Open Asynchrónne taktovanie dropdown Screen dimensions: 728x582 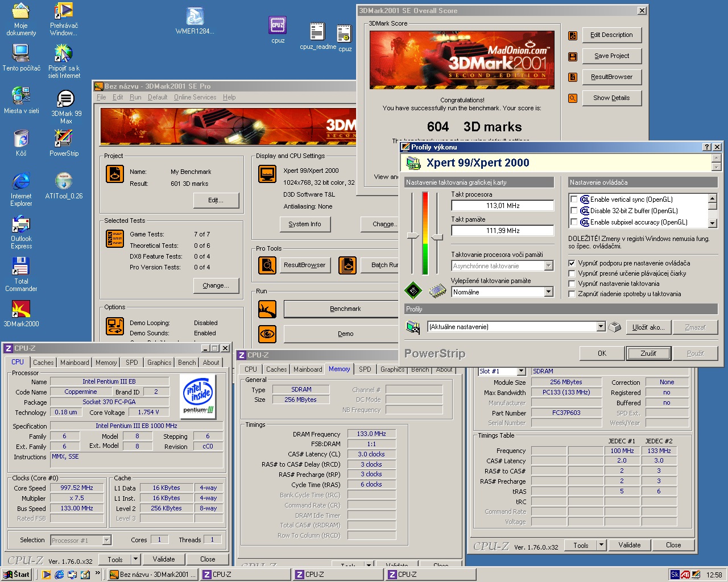coord(548,266)
